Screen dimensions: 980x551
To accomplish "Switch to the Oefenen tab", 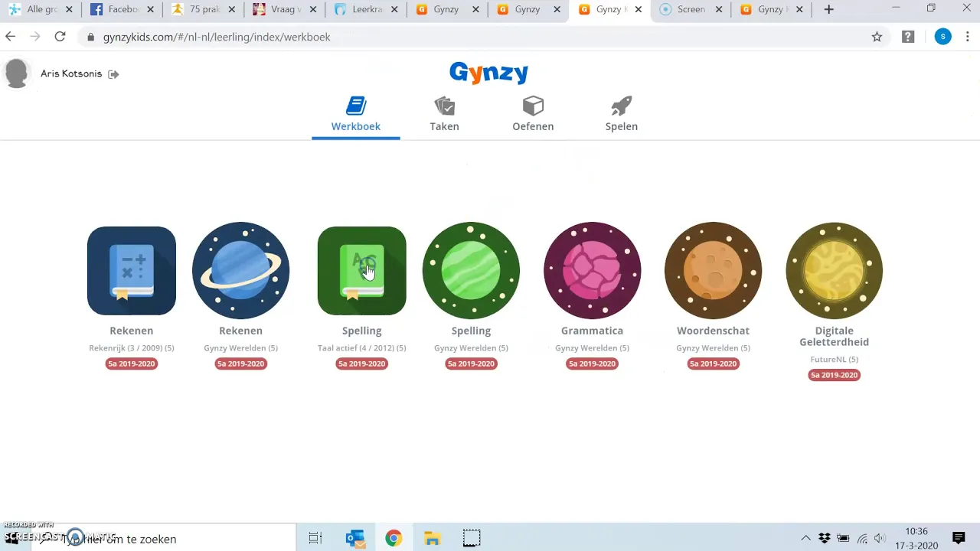I will coord(533,115).
